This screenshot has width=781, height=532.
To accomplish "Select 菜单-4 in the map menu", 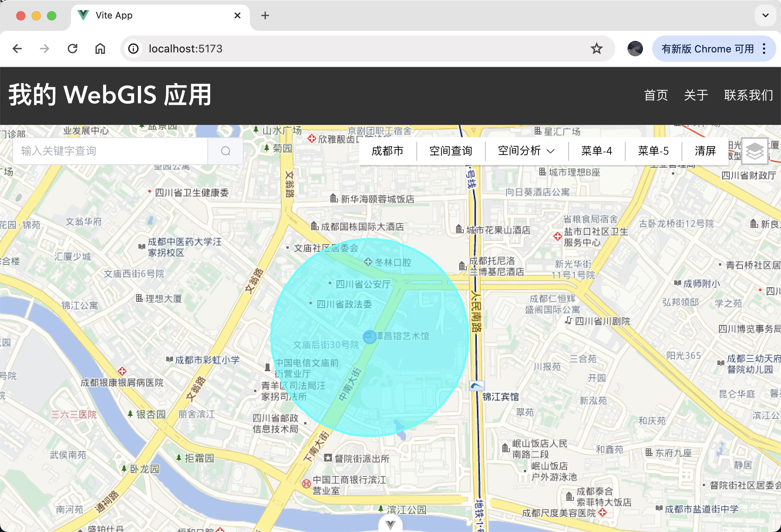I will click(x=596, y=151).
